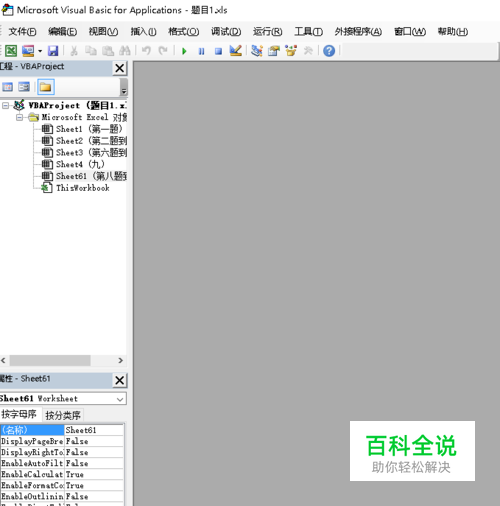
Task: Run the macro with the green play icon
Action: pyautogui.click(x=184, y=51)
